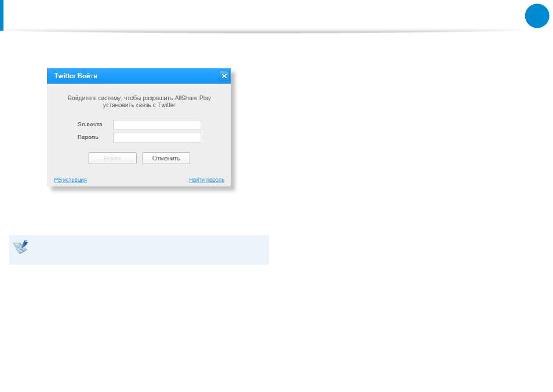This screenshot has width=553, height=392.
Task: Open the Регистрация link
Action: tap(70, 179)
